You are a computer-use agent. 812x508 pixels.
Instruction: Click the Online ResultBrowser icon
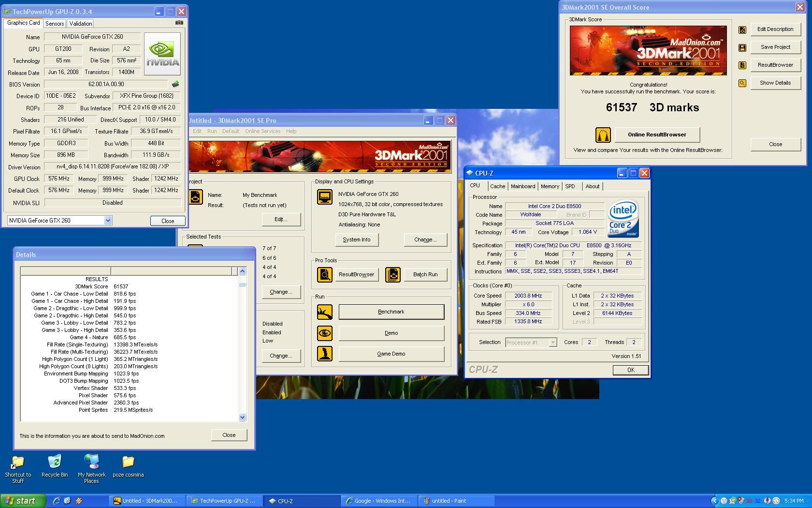603,135
